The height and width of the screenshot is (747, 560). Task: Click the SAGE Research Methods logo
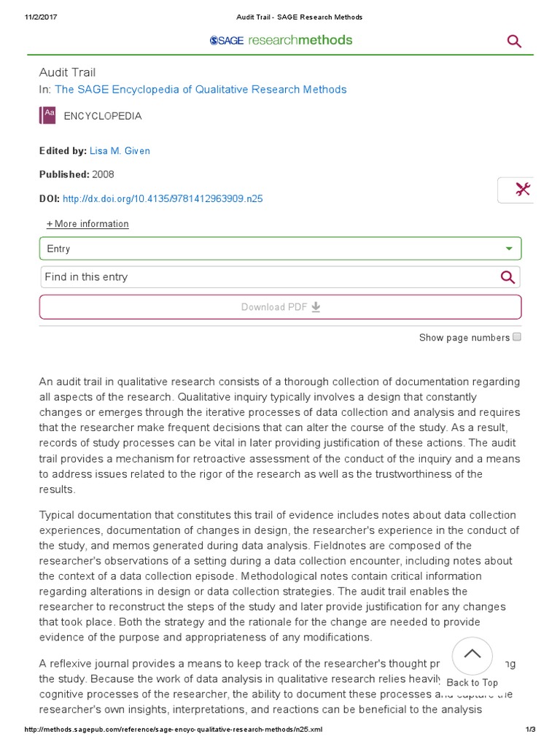click(281, 41)
